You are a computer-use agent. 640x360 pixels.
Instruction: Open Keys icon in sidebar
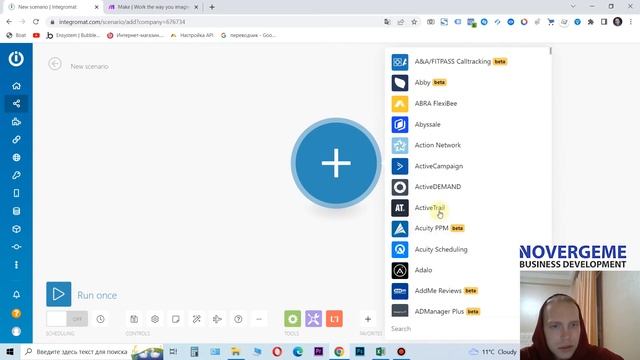point(16,175)
